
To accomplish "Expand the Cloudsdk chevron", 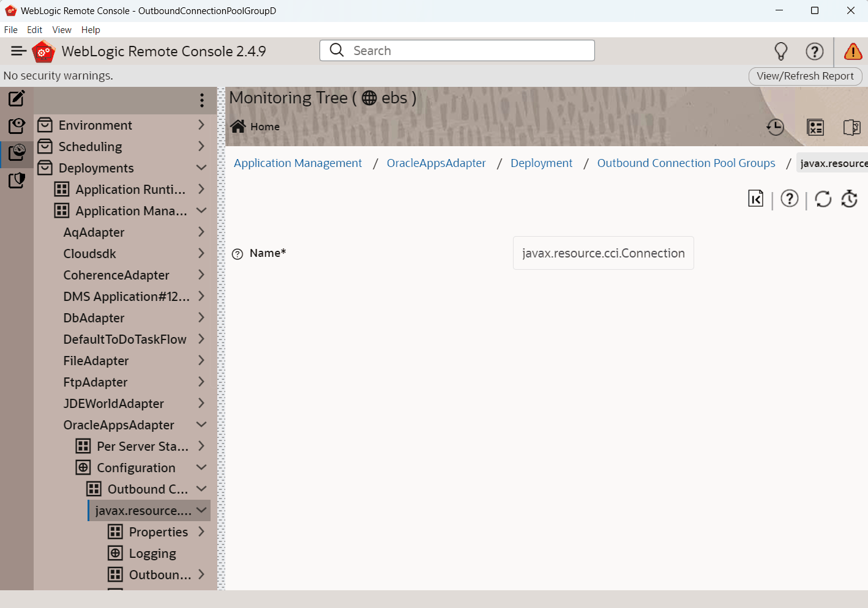I will point(201,253).
